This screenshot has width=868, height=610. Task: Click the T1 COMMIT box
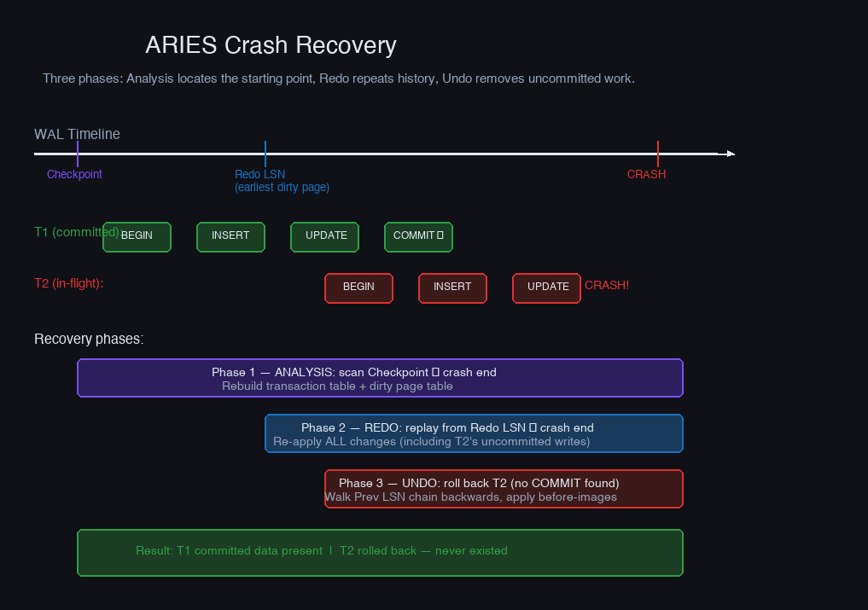pos(418,236)
